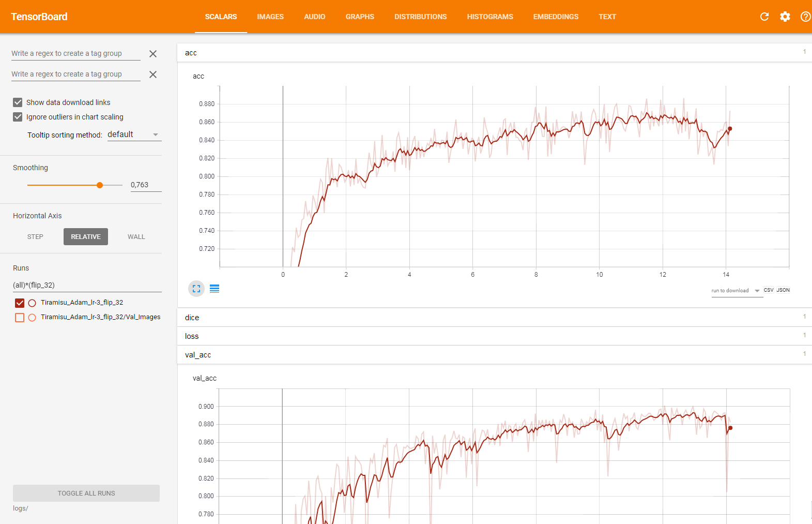Uncheck Ignore outliers in chart scaling

18,117
